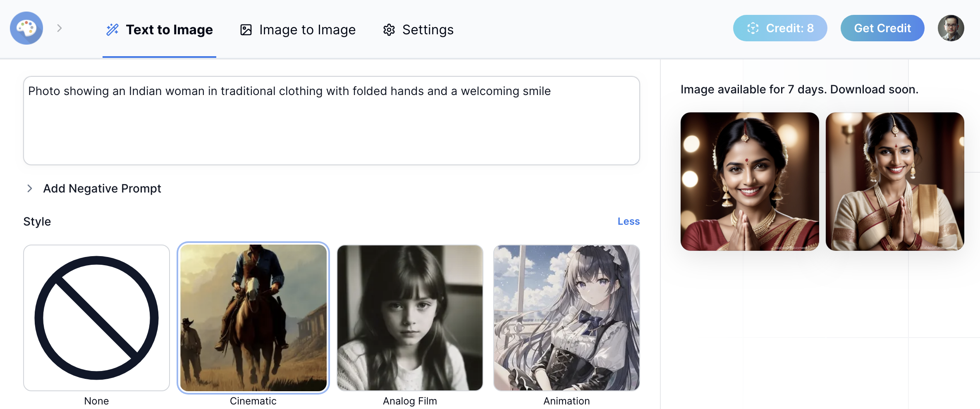Click the credit icon in the Credit badge
This screenshot has width=980, height=409.
(753, 28)
